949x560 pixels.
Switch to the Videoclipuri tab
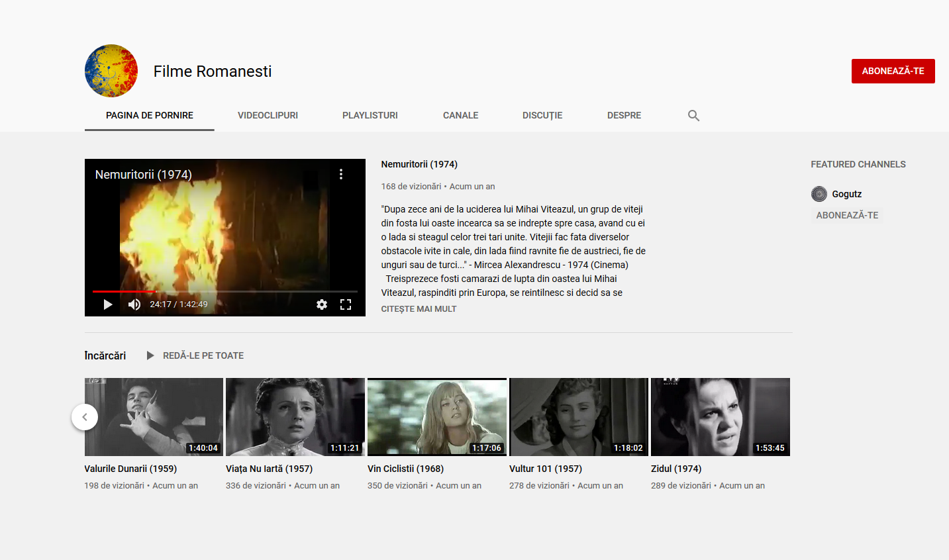coord(268,115)
